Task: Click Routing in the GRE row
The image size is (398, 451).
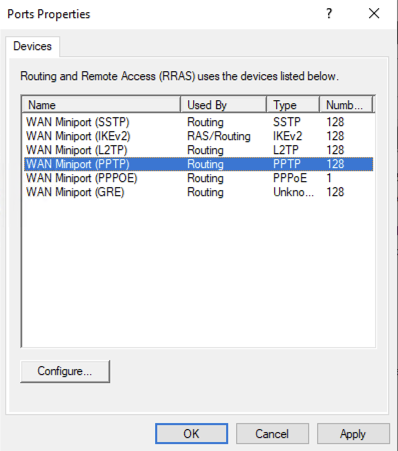Action: 205,192
